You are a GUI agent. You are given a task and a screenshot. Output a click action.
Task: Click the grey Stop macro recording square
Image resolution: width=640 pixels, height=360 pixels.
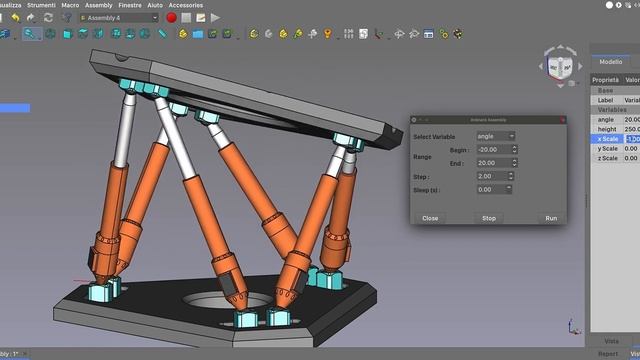click(186, 18)
